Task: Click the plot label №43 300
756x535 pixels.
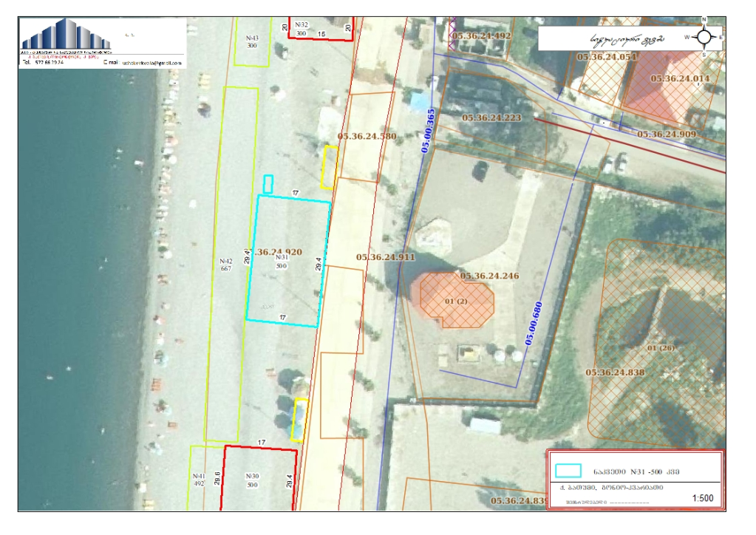Action: coord(252,41)
